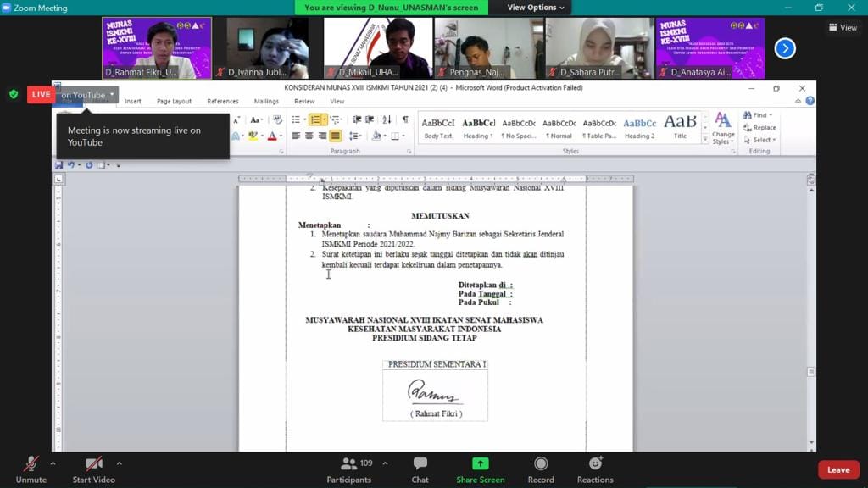Show next participants with the blue arrow
This screenshot has width=868, height=488.
pyautogui.click(x=785, y=48)
